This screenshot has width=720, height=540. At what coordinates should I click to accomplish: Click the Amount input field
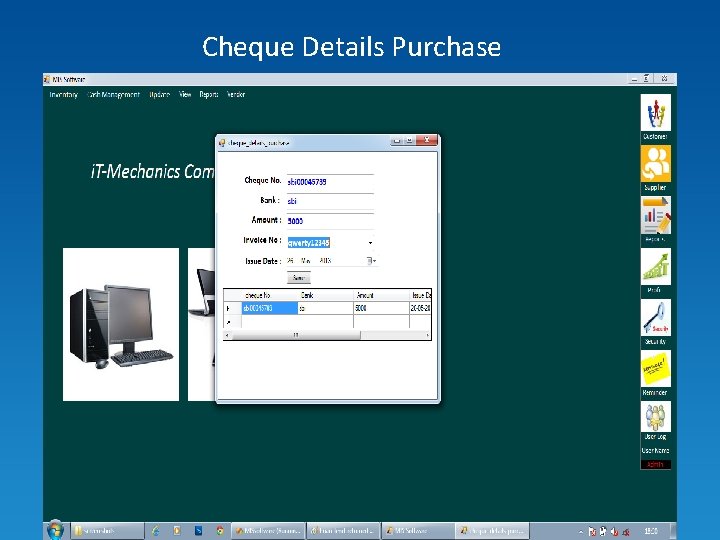[x=330, y=221]
